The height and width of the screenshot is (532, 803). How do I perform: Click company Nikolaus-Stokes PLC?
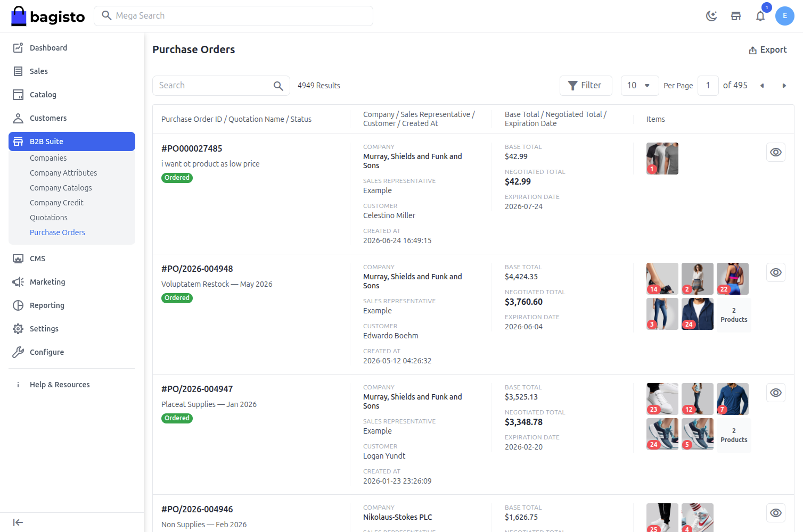[x=398, y=517]
